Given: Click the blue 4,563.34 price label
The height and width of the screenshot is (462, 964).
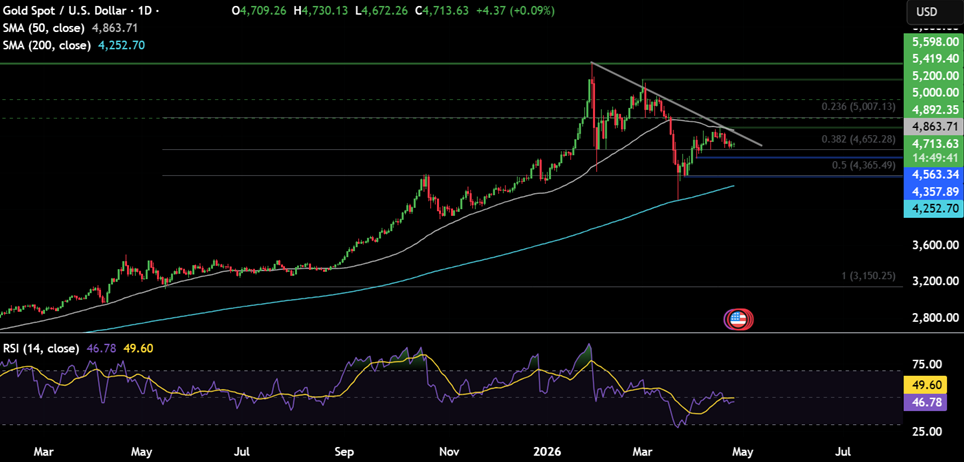Looking at the screenshot, I should [932, 174].
